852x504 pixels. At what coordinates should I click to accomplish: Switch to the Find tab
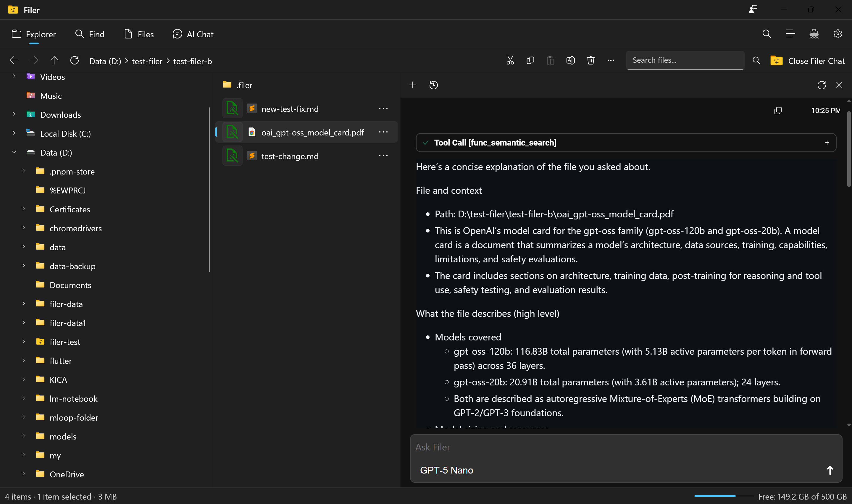90,34
